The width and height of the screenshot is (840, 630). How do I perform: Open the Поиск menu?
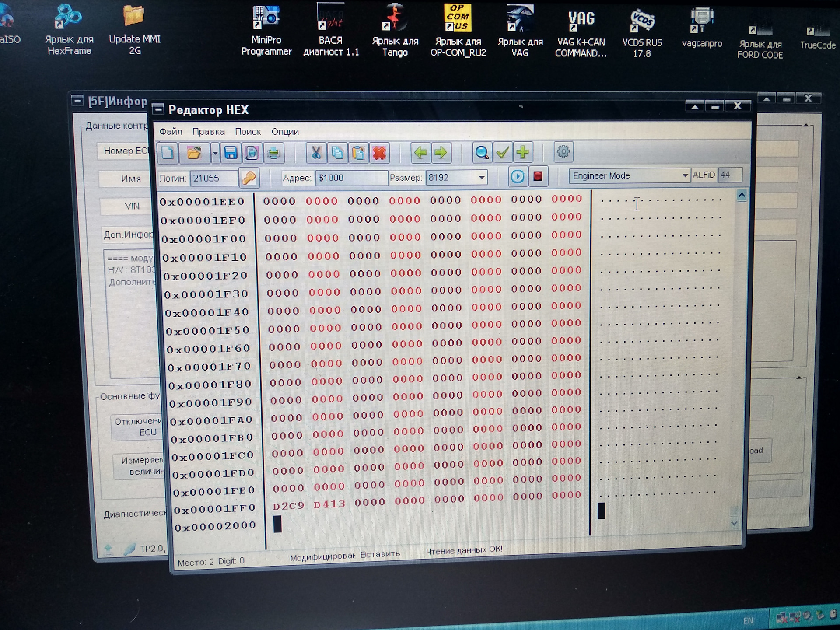[x=248, y=132]
